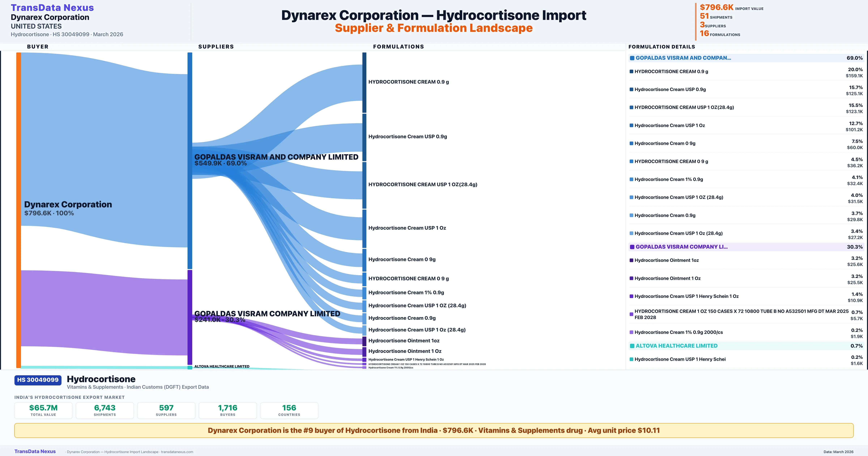This screenshot has width=868, height=456.
Task: Click the 156 Countries stat card
Action: (x=289, y=410)
